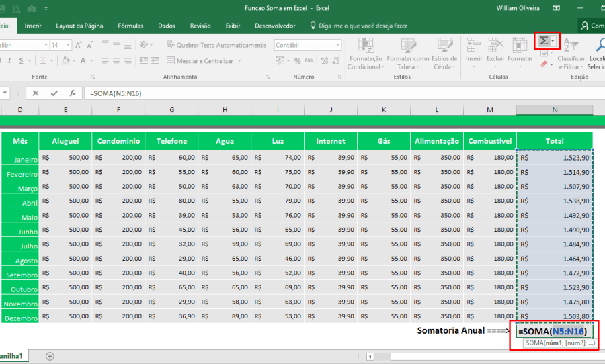The height and width of the screenshot is (364, 605).
Task: Open the fill color dropdown arrow
Action: point(73,61)
